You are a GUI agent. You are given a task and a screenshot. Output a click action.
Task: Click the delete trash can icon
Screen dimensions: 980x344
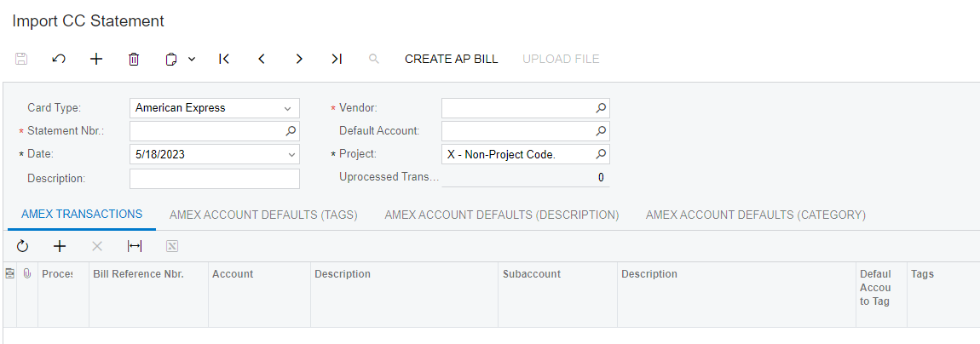click(x=134, y=59)
